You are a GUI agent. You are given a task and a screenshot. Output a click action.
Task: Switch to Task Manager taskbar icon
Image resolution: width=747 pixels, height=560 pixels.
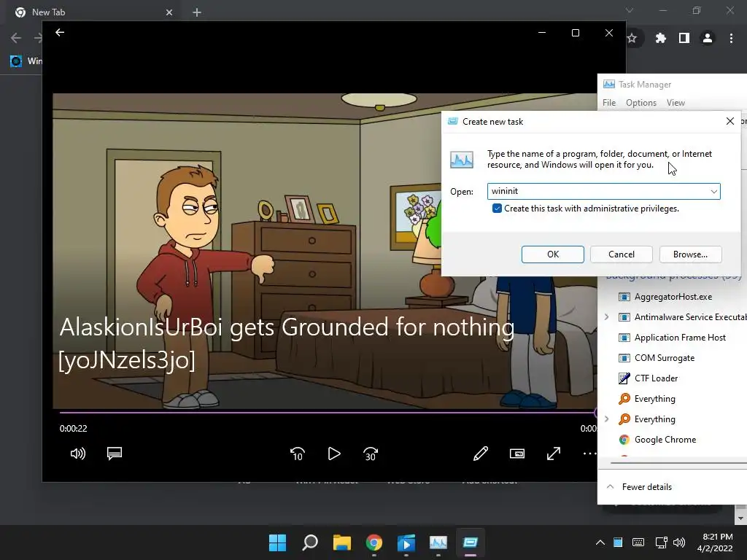(x=438, y=542)
